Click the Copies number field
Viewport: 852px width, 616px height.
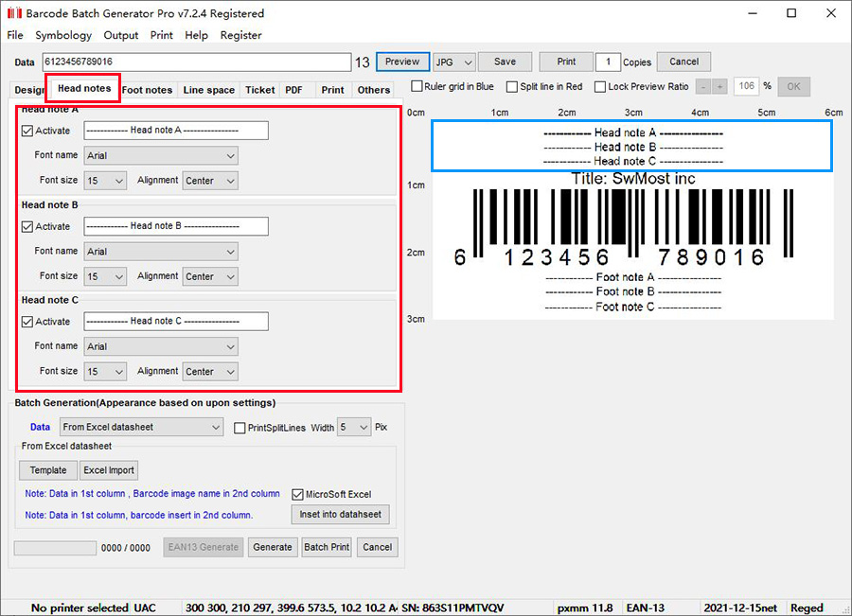click(608, 62)
